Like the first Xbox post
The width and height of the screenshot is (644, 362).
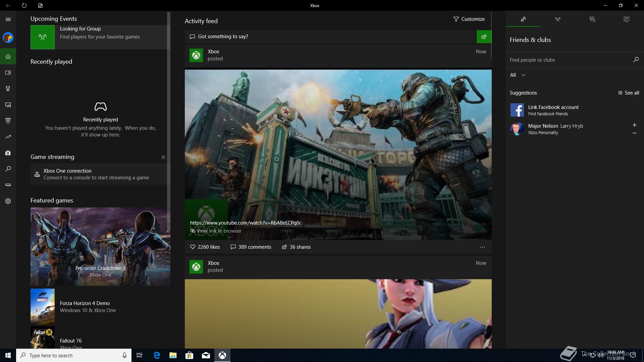205,247
